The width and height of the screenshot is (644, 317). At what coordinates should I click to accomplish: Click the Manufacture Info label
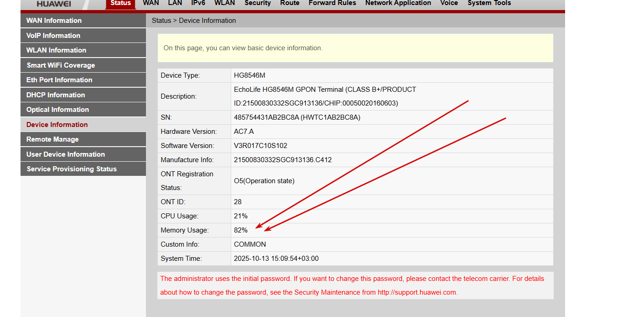point(187,160)
